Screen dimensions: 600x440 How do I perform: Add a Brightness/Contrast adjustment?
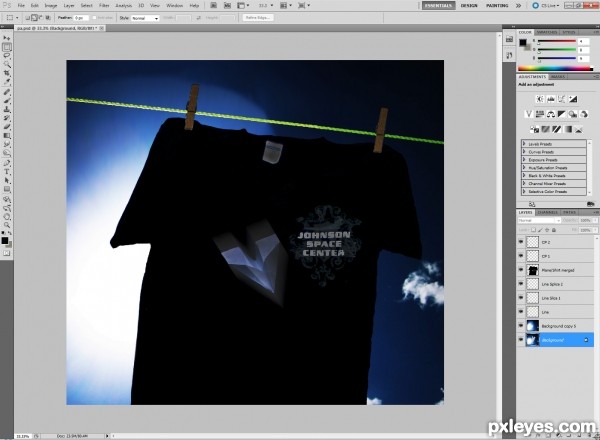[540, 99]
